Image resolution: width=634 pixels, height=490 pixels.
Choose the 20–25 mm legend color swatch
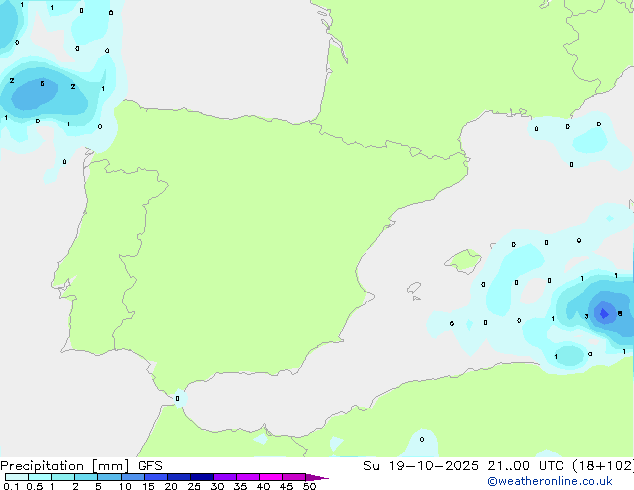click(x=179, y=477)
